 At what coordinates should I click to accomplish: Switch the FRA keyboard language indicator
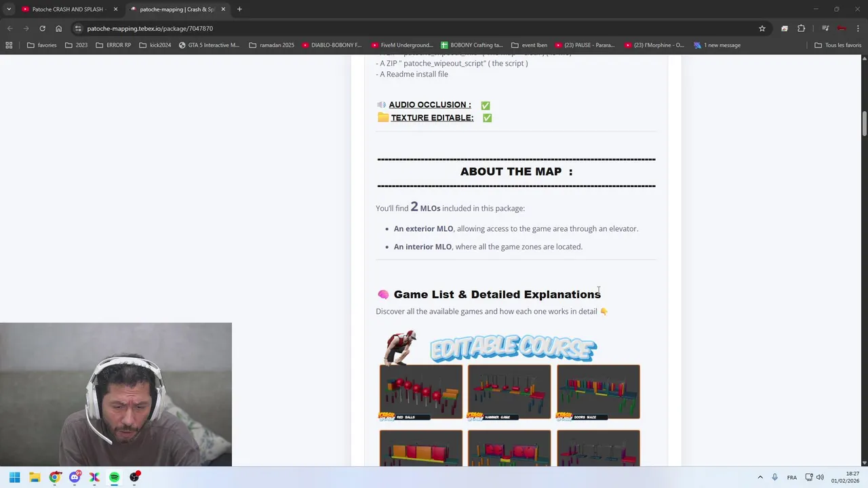792,477
